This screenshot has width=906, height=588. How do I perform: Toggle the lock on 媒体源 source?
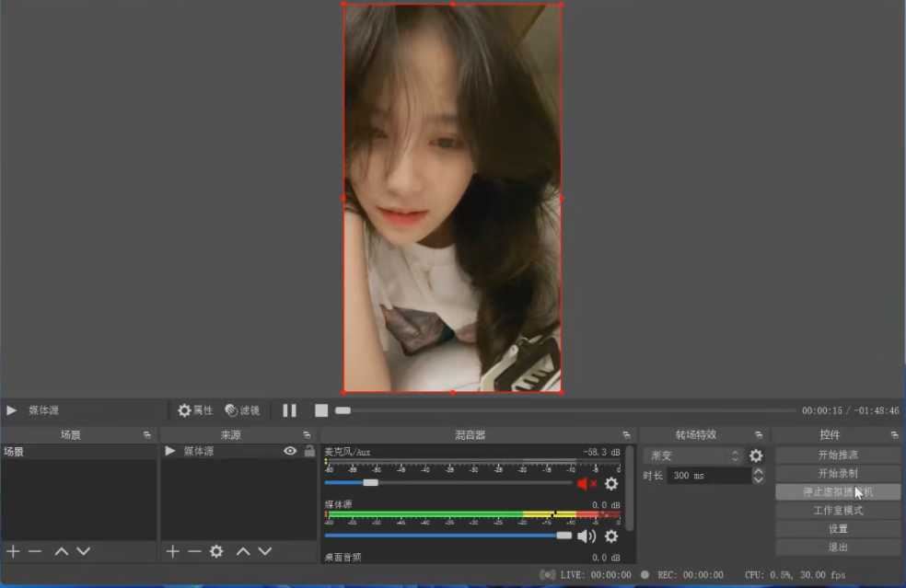309,451
